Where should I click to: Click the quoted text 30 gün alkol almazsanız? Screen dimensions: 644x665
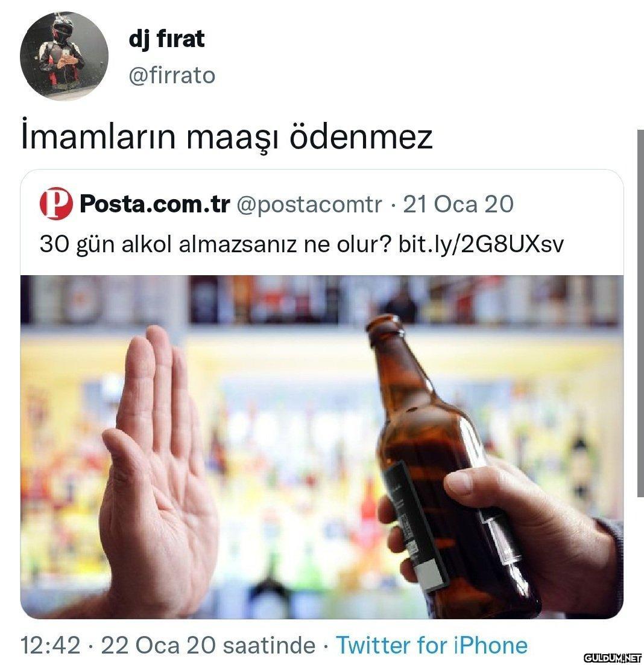point(169,244)
